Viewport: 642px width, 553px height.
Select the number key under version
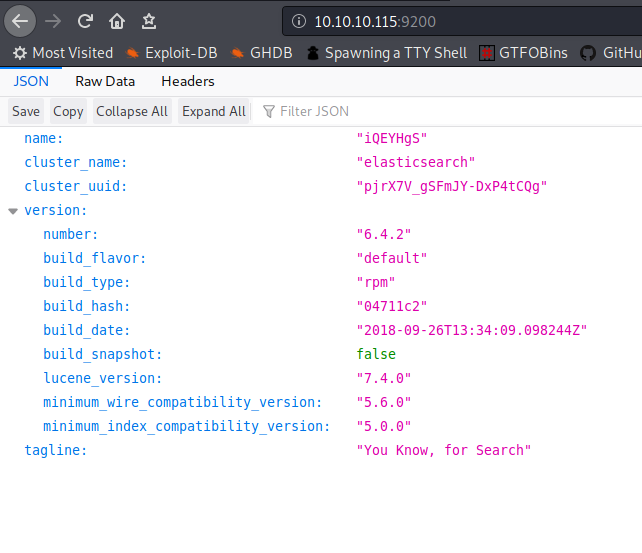(71, 235)
